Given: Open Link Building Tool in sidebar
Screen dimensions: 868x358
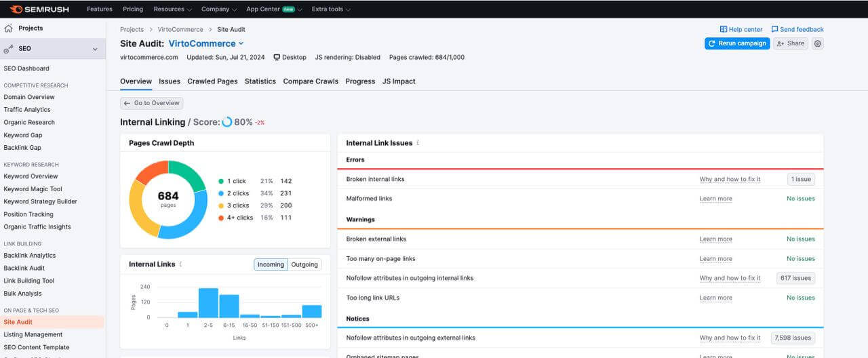Looking at the screenshot, I should point(29,281).
